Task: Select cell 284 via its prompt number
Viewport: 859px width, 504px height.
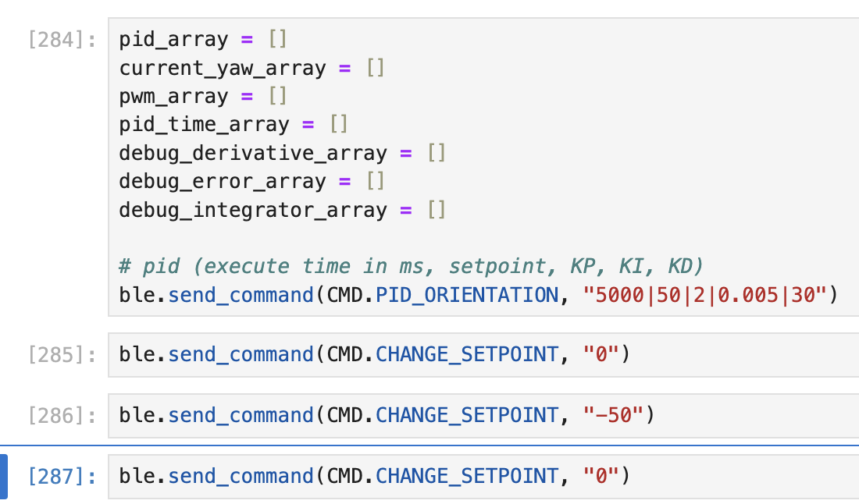Action: [x=62, y=40]
